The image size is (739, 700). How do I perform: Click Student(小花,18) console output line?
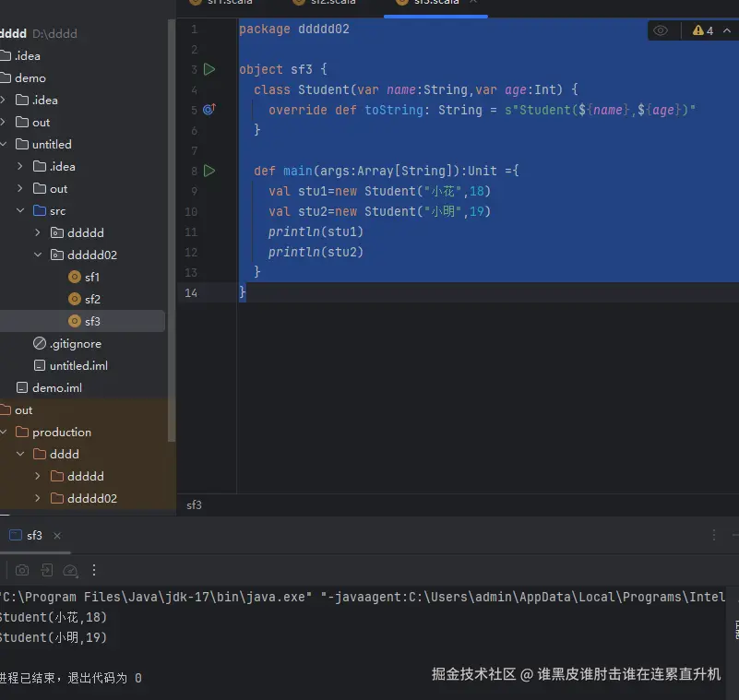pos(54,617)
